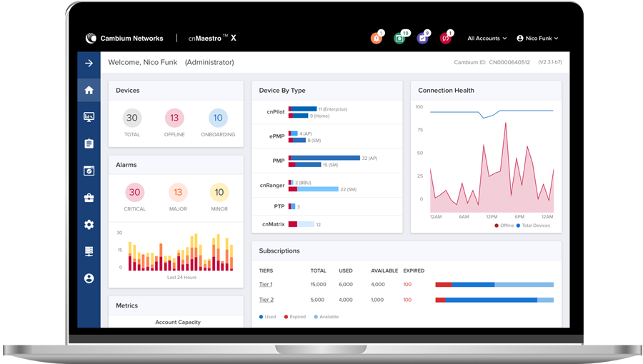
Task: Open the settings gear sidebar icon
Action: pos(89,224)
